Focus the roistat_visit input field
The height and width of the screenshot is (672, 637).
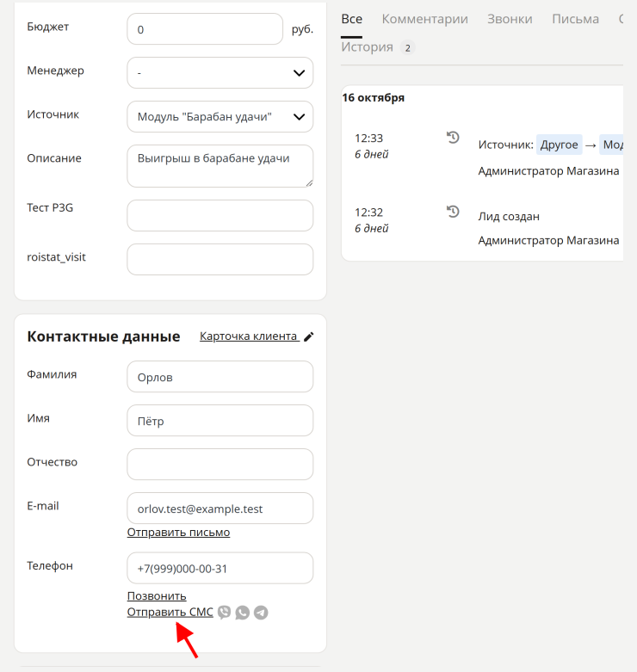[220, 259]
